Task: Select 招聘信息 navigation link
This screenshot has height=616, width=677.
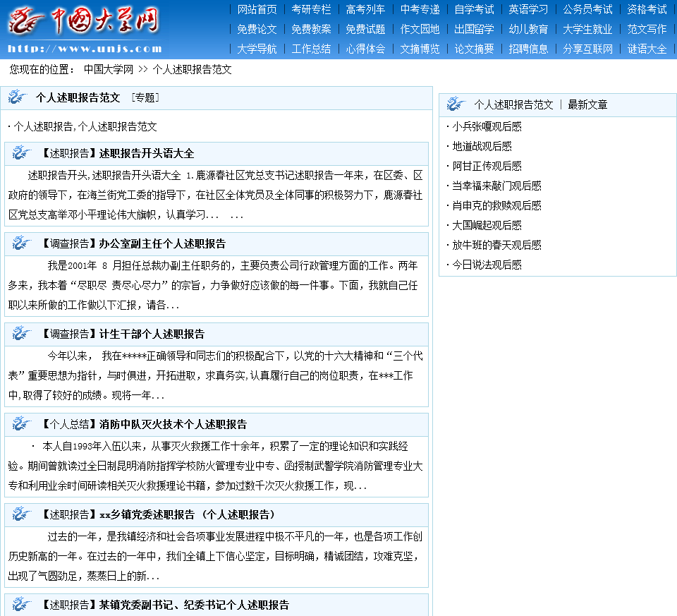Action: (528, 49)
